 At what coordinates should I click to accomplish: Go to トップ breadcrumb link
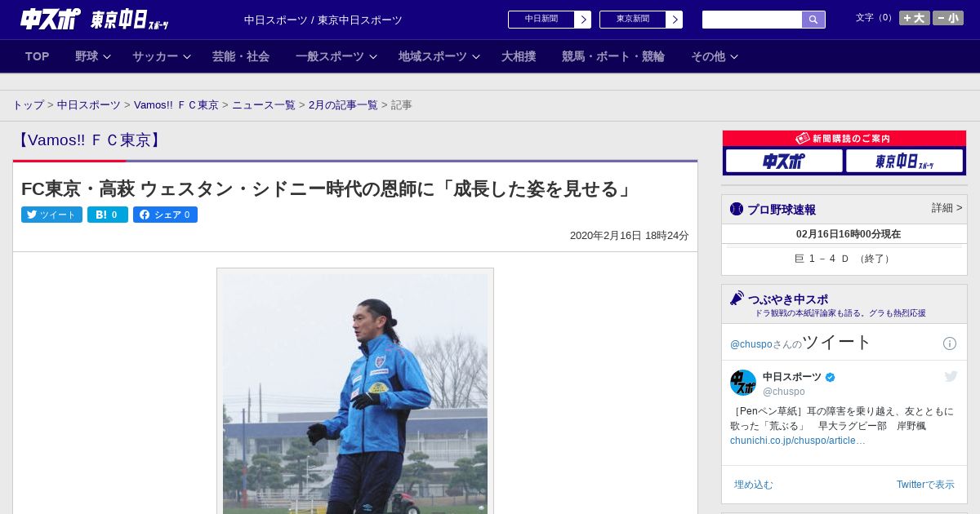coord(29,105)
